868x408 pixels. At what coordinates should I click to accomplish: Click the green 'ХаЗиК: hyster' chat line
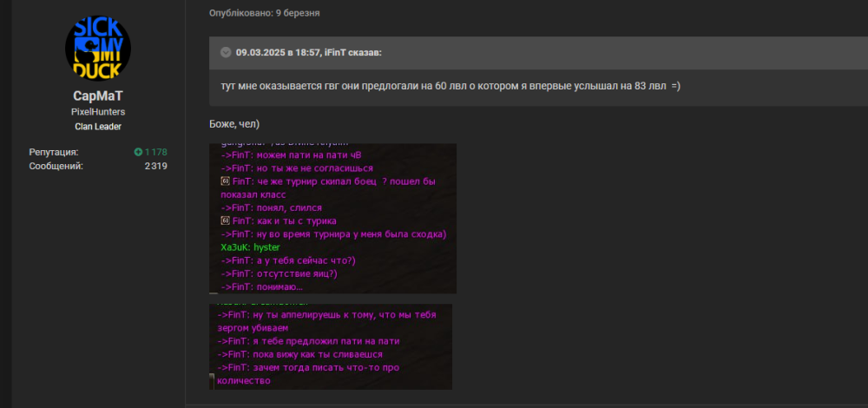coord(250,247)
